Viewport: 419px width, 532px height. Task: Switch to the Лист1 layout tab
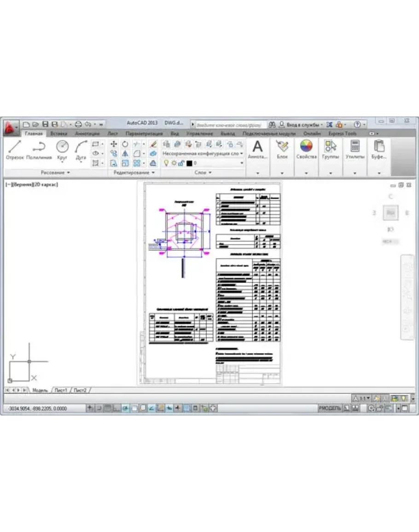tap(61, 390)
